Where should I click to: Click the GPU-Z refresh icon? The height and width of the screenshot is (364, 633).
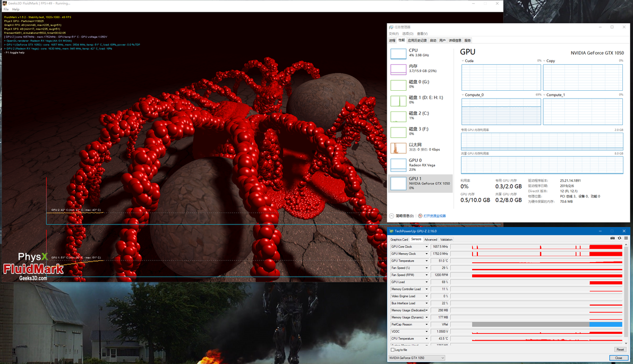619,238
